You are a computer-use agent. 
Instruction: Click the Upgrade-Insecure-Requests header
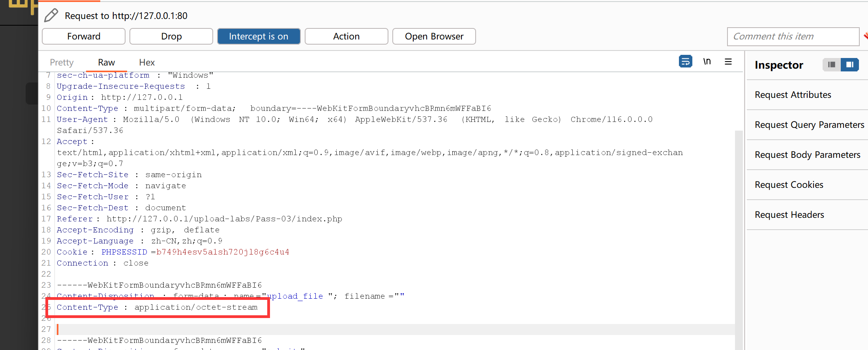(133, 86)
